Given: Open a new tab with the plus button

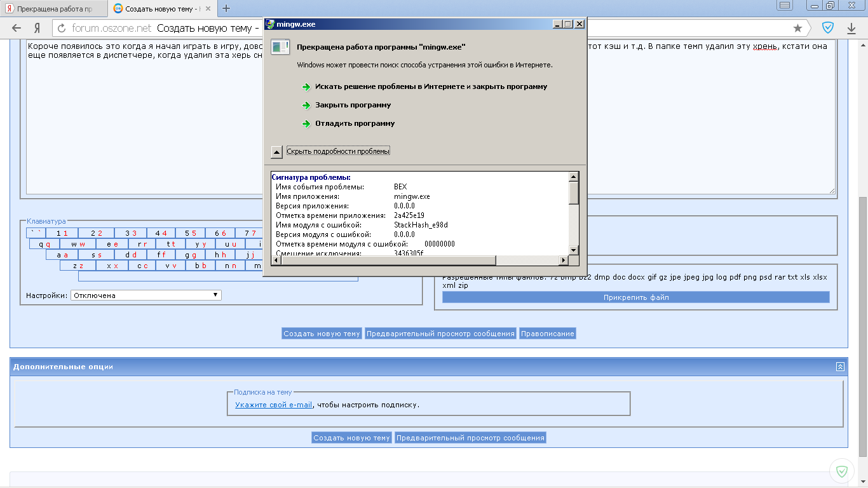Looking at the screenshot, I should click(226, 8).
